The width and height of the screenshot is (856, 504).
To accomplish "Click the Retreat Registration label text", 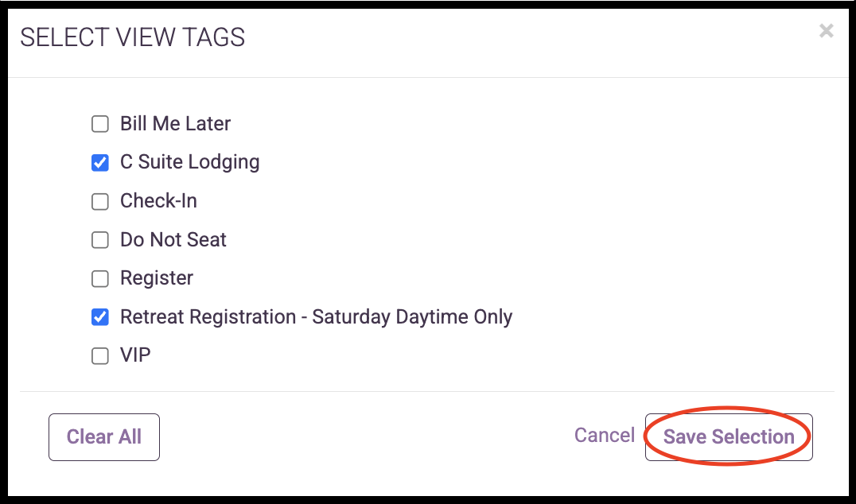I will [316, 316].
